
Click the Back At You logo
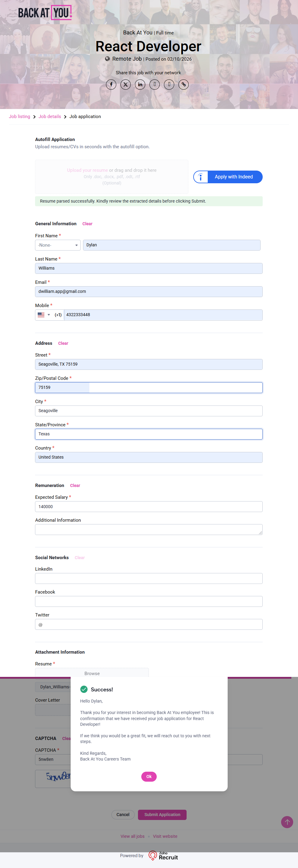(45, 13)
